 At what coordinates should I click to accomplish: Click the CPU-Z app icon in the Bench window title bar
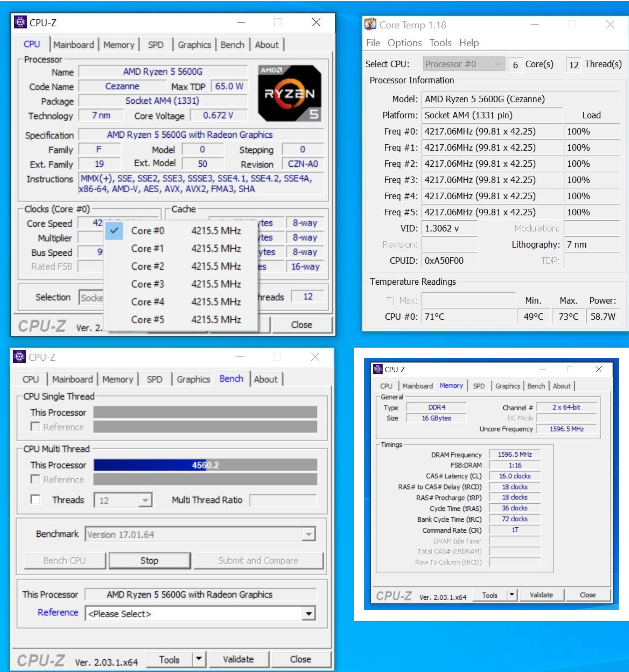pyautogui.click(x=19, y=357)
